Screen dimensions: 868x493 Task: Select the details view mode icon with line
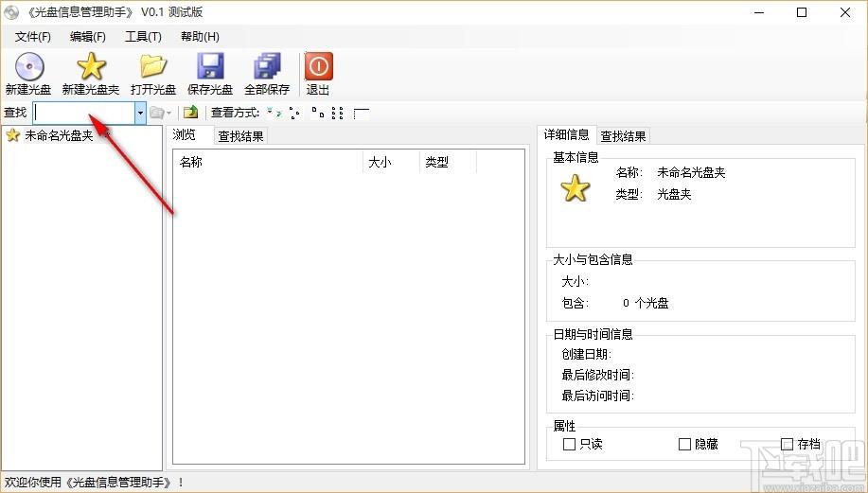point(361,113)
